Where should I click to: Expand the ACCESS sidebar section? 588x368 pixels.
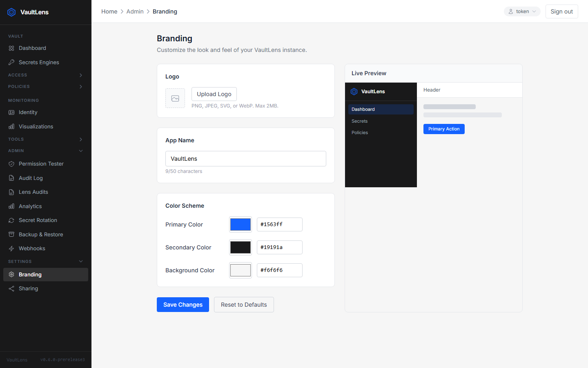(46, 75)
